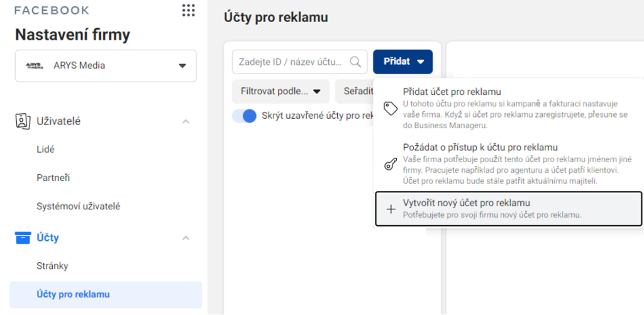644x315 pixels.
Task: Click the blue Účty archive box icon
Action: click(x=23, y=238)
